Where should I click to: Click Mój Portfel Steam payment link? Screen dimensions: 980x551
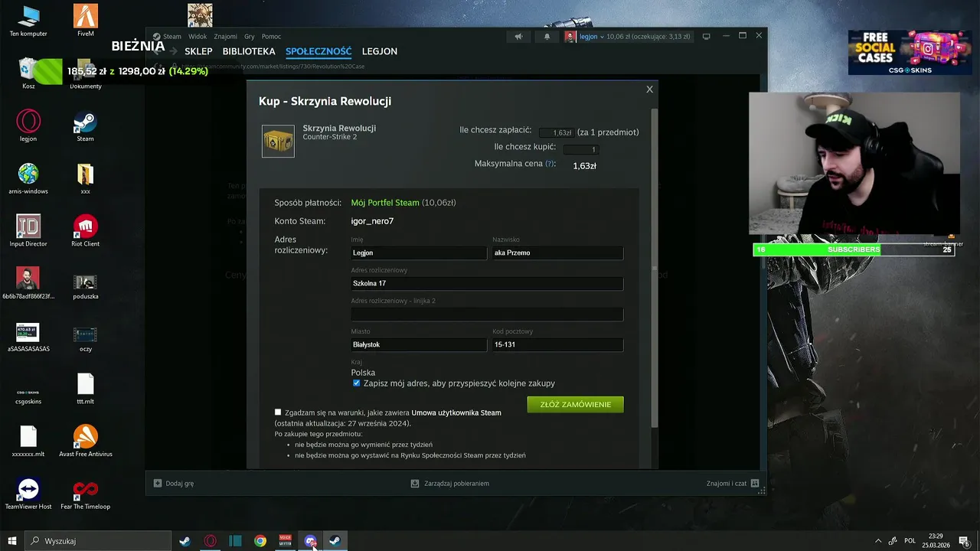[x=385, y=203]
